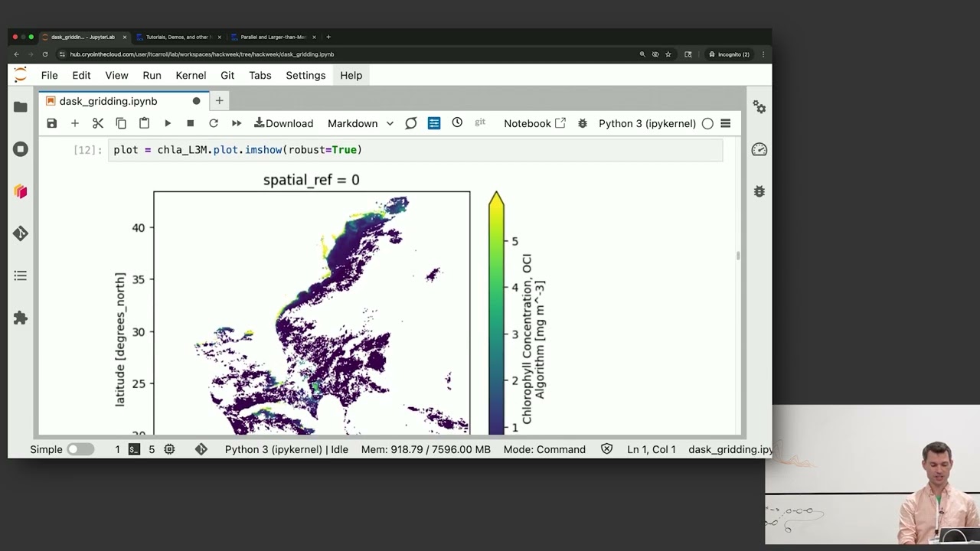Open the table of contents sidebar icon
This screenshot has height=551, width=980.
point(21,275)
